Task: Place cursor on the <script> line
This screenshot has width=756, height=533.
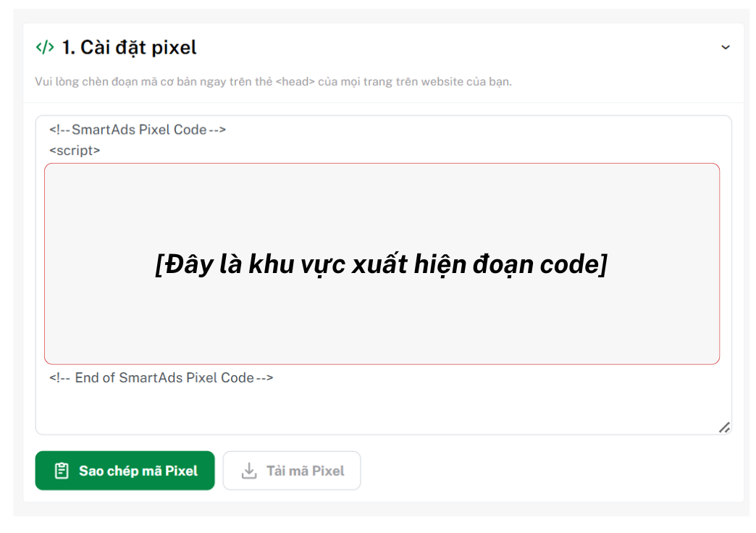Action: [75, 151]
